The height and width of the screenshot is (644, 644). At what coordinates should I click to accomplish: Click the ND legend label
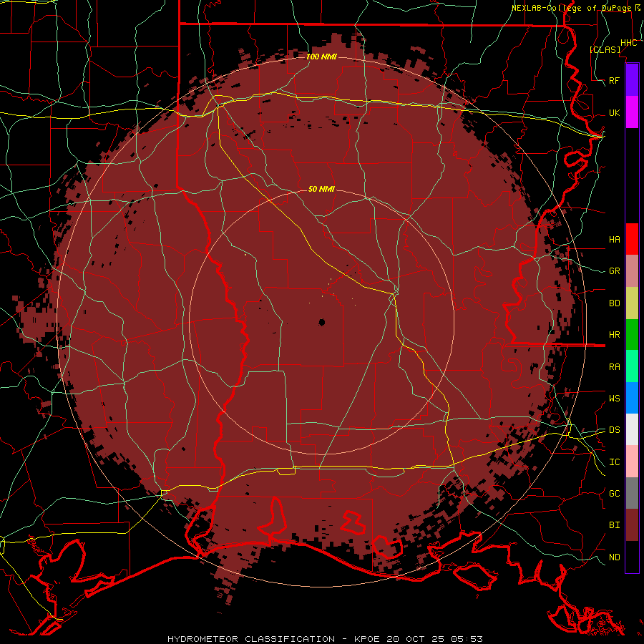(x=615, y=557)
